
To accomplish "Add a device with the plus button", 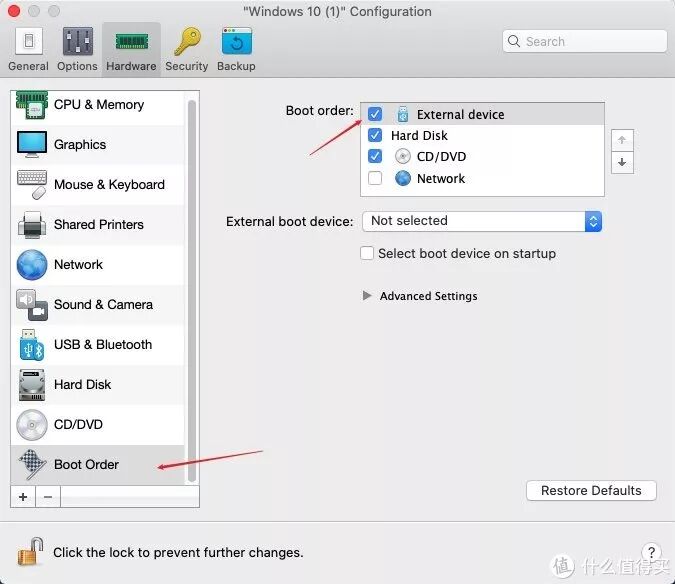I will tap(23, 497).
